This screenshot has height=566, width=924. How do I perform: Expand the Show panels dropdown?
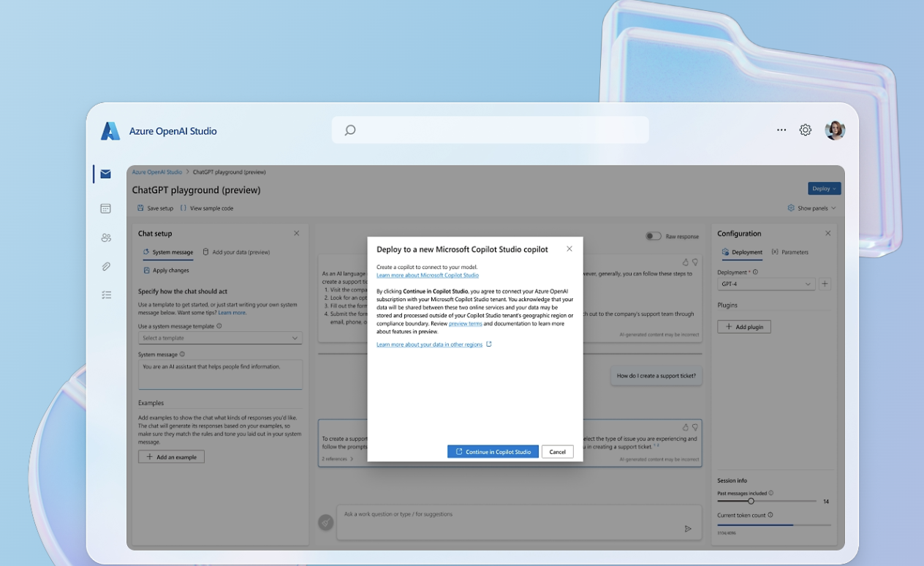(811, 208)
